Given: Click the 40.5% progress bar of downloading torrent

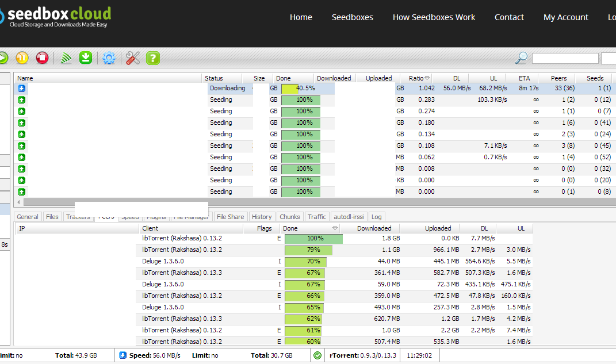Looking at the screenshot, I should [x=301, y=89].
